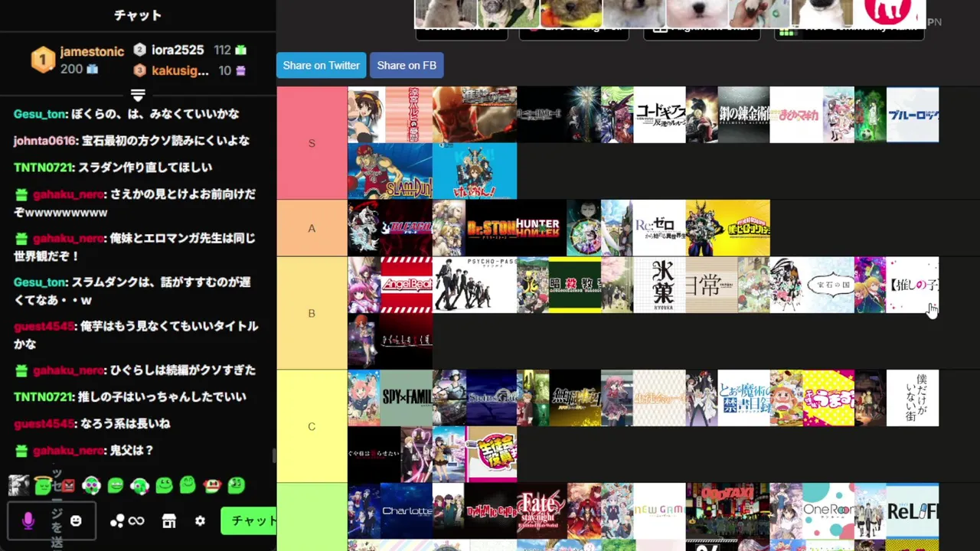The height and width of the screenshot is (551, 980).
Task: Click the green gift icon beside 112
Action: pyautogui.click(x=241, y=50)
